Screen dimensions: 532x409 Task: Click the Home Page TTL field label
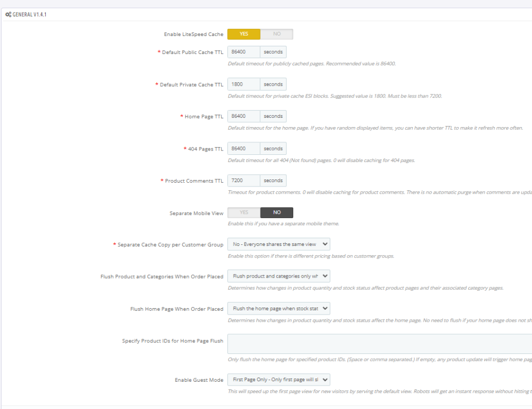click(204, 116)
